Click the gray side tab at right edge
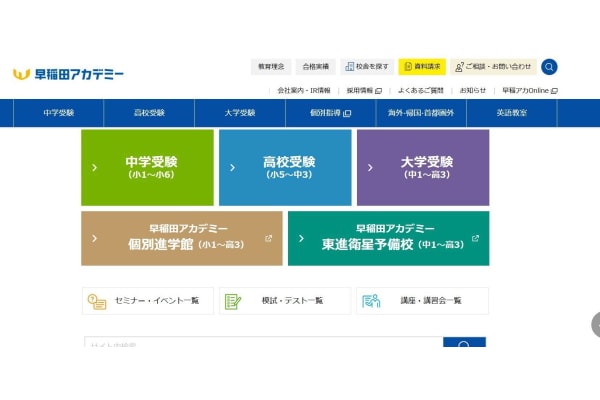This screenshot has width=600, height=400. pyautogui.click(x=596, y=325)
